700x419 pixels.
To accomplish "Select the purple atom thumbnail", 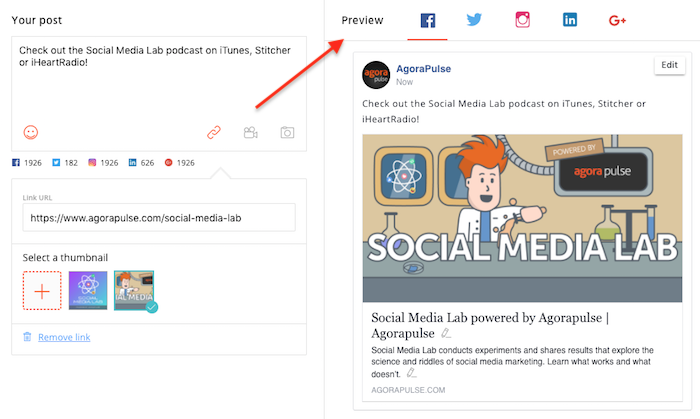I will [88, 290].
